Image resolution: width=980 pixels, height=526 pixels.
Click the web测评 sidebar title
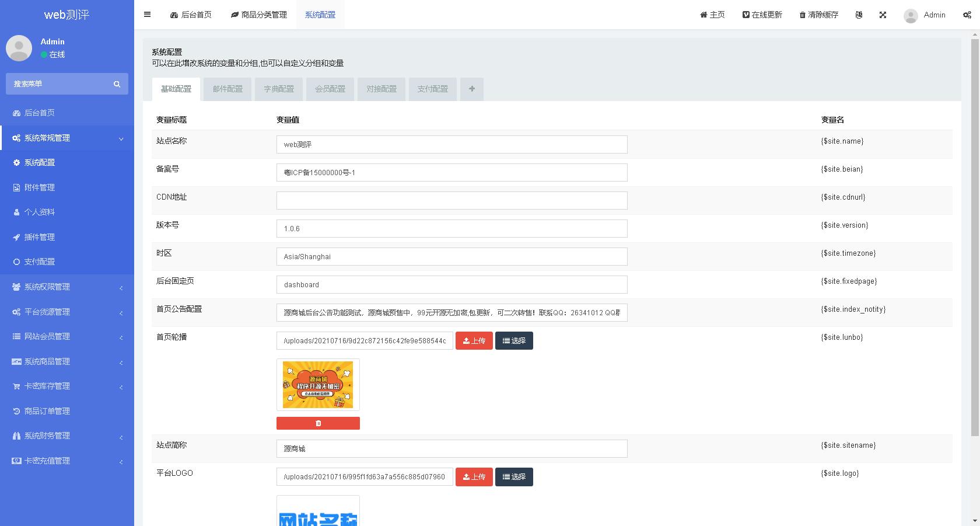tap(67, 15)
